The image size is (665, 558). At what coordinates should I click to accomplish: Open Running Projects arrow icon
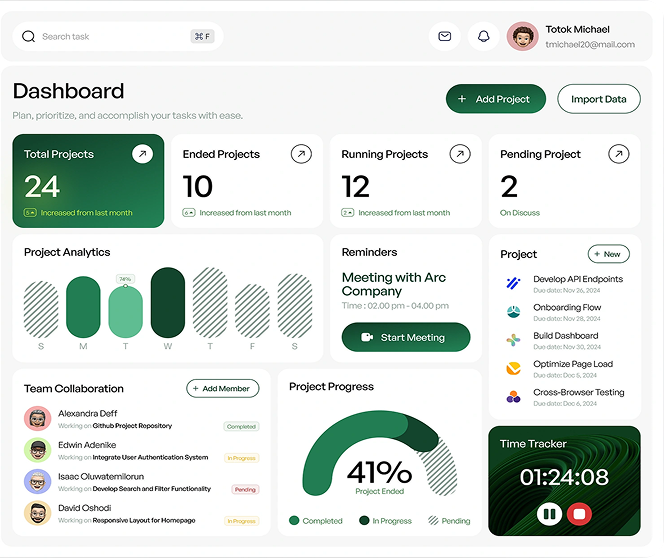[460, 154]
